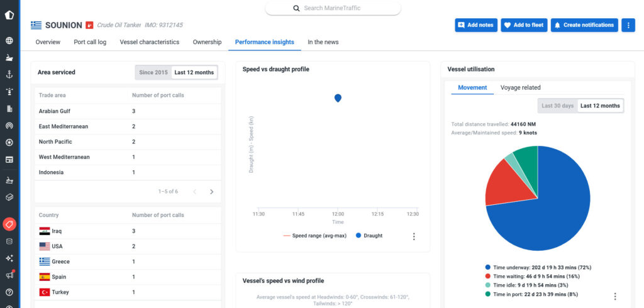
Task: Toggle Time waiting legend entry
Action: click(x=532, y=277)
